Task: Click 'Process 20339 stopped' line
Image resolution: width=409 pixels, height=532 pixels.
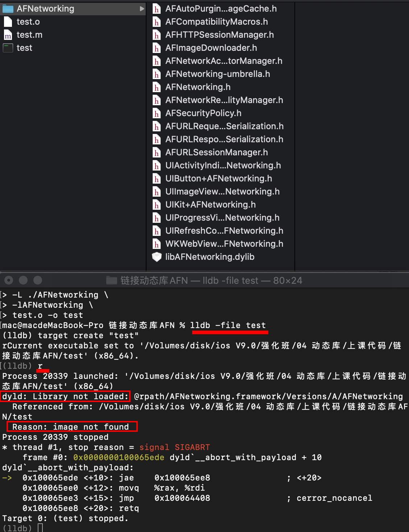Action: 55,437
